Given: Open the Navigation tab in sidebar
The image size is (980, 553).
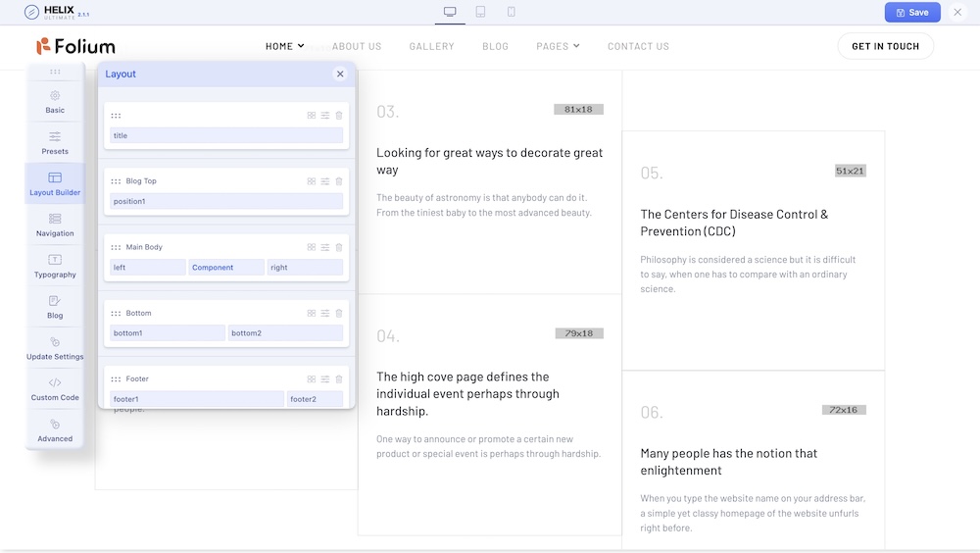Looking at the screenshot, I should click(x=55, y=225).
